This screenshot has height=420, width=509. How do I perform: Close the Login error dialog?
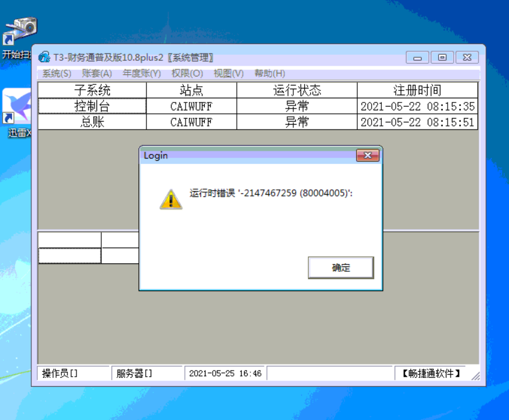tap(367, 155)
